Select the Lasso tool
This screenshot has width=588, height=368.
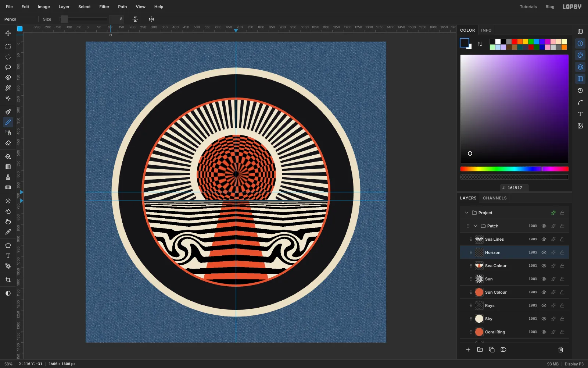[x=8, y=67]
